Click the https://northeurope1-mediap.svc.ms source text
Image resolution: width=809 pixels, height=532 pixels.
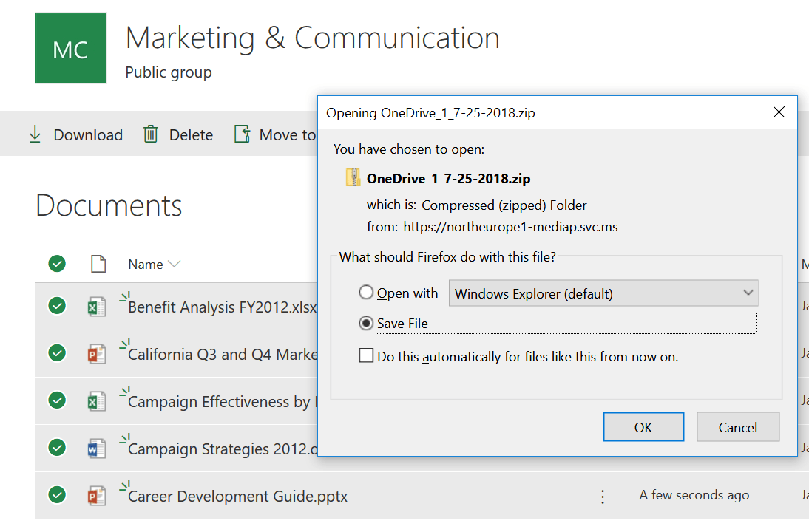[x=510, y=227]
